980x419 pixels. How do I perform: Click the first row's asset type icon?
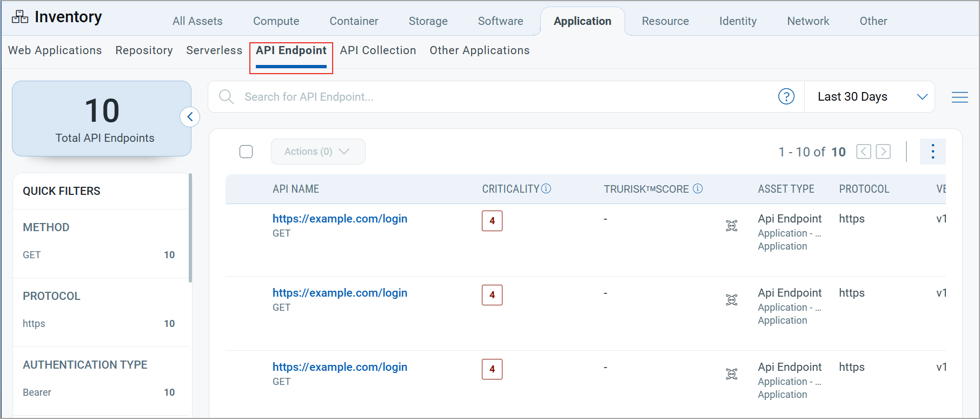coord(732,226)
